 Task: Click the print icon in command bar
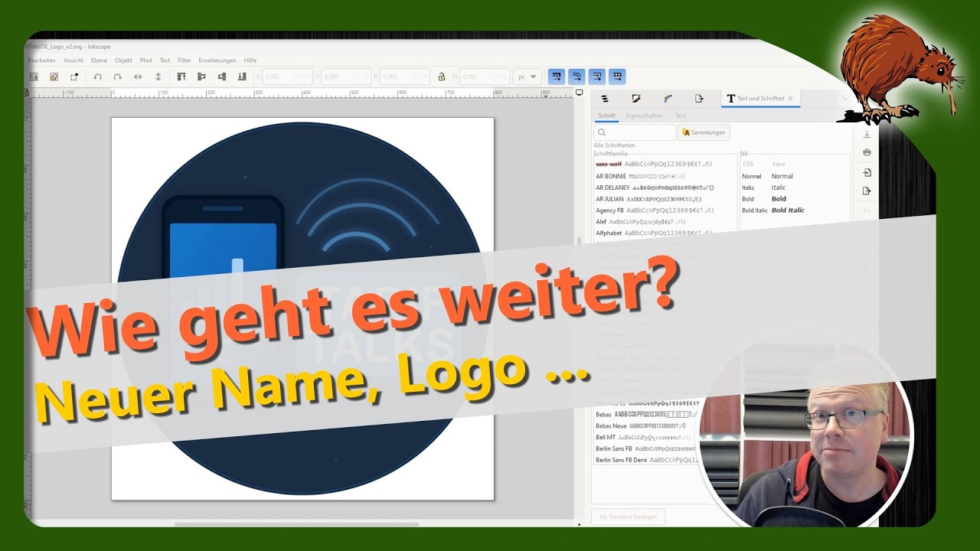(x=867, y=152)
